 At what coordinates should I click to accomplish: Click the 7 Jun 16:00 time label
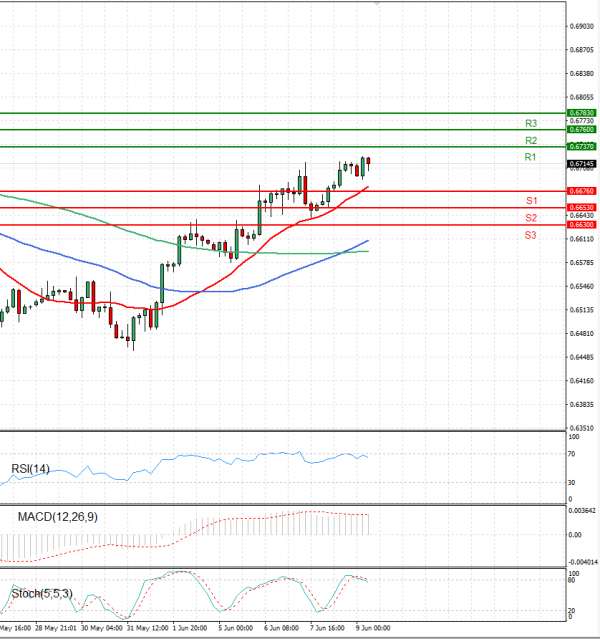pos(327,628)
